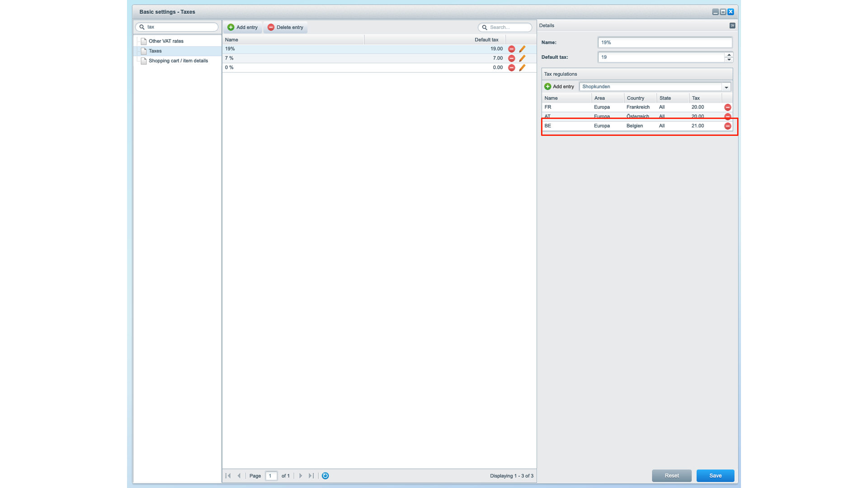Delete the 7 % tax row via red icon

[x=511, y=58]
